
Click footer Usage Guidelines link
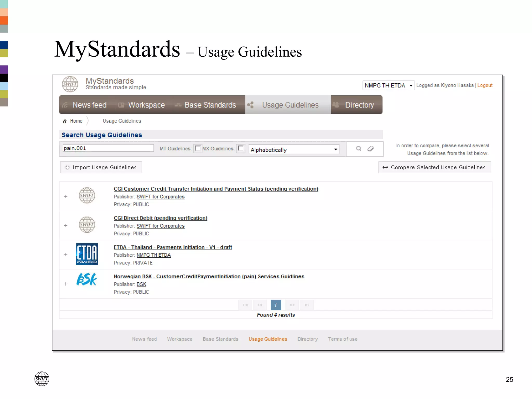coord(268,339)
